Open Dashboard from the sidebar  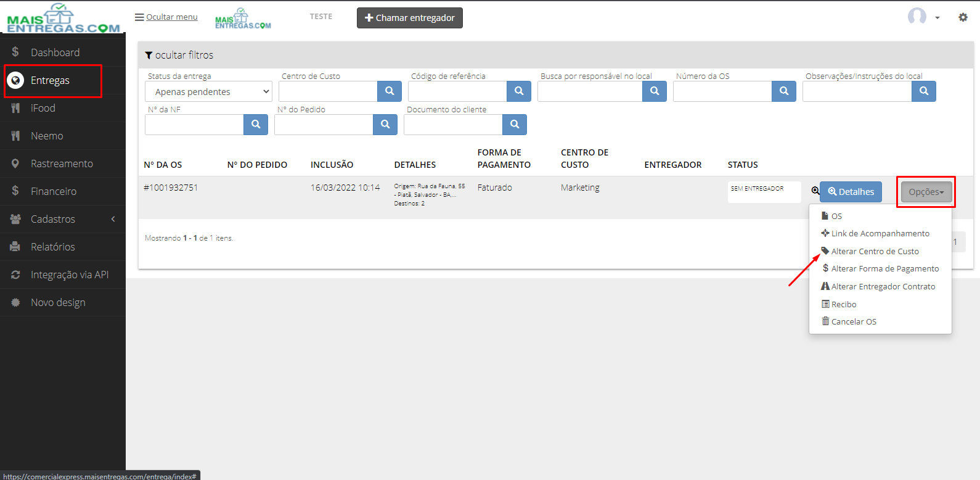click(63, 52)
